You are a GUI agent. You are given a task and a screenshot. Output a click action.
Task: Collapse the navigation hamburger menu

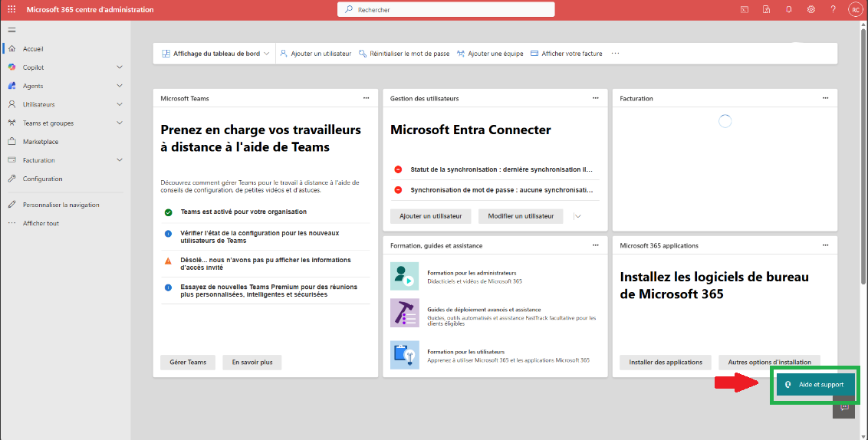(12, 30)
